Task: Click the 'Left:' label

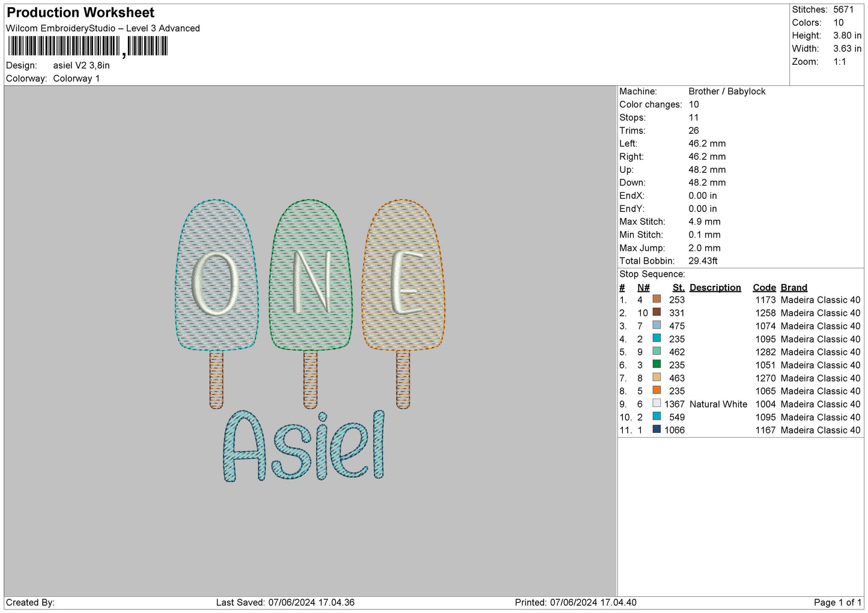Action: 628,143
